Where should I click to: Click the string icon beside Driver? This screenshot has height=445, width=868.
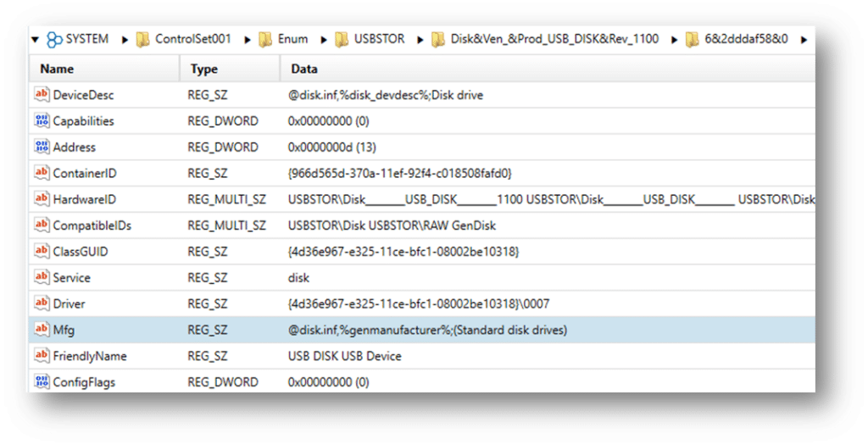[42, 303]
